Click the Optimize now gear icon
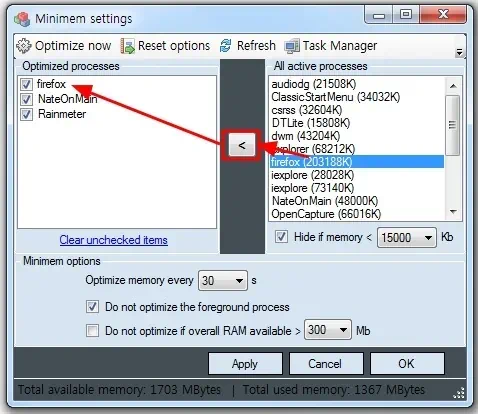The image size is (478, 414). coord(24,46)
